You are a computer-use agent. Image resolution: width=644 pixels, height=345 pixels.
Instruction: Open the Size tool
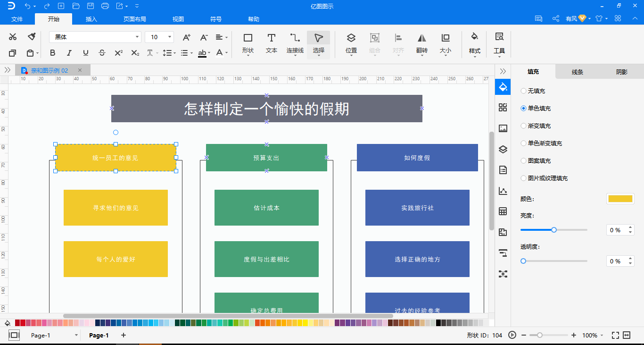click(x=446, y=43)
